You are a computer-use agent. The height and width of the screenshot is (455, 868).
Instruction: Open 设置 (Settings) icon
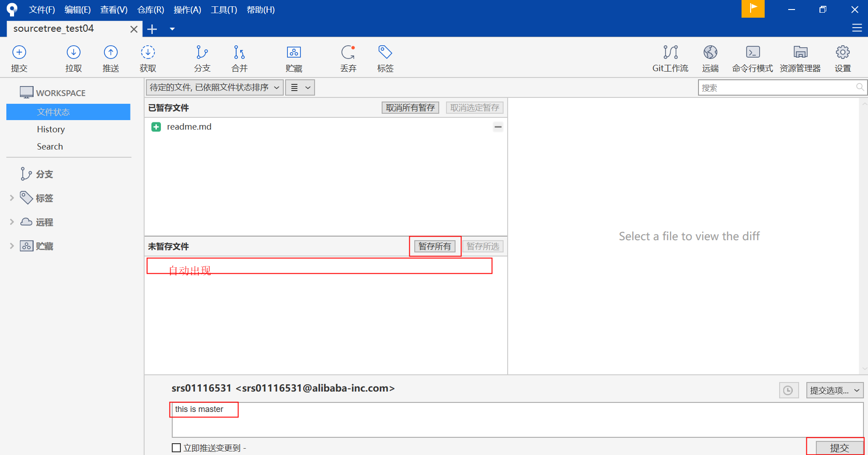tap(843, 58)
